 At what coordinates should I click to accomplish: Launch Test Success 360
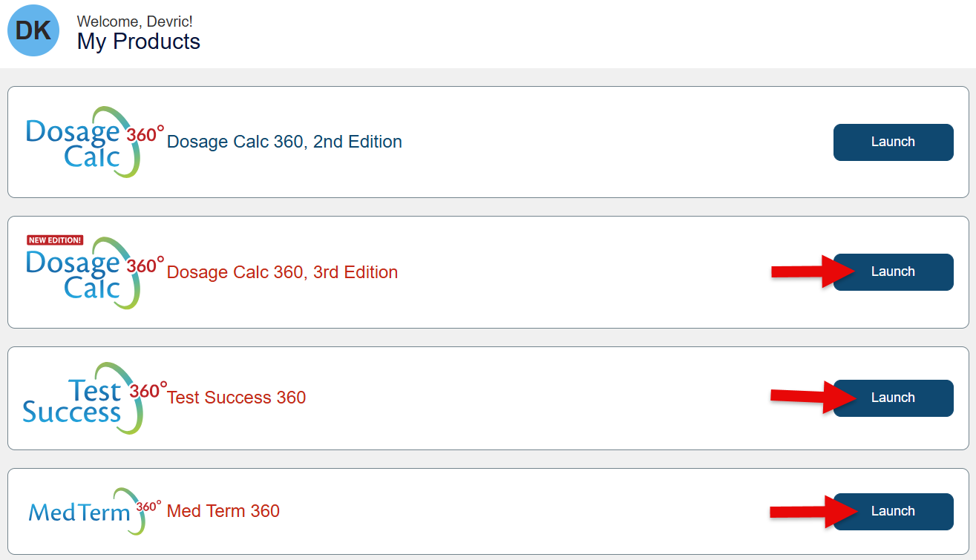[893, 398]
